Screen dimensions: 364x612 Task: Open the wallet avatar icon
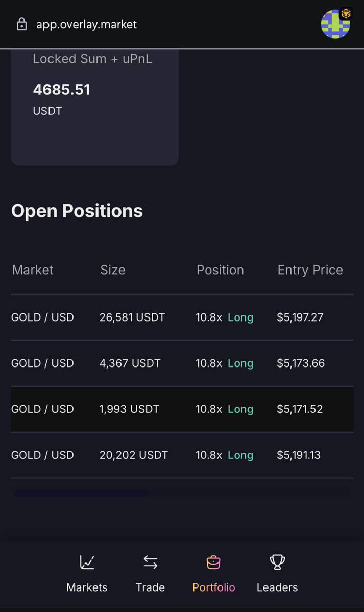coord(335,24)
